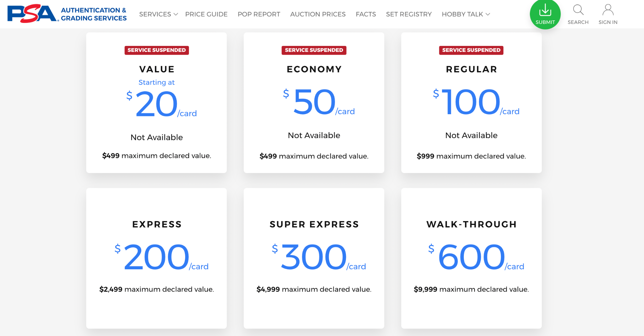This screenshot has height=336, width=644.
Task: Click Service Suspended badge on Regular card
Action: point(471,50)
